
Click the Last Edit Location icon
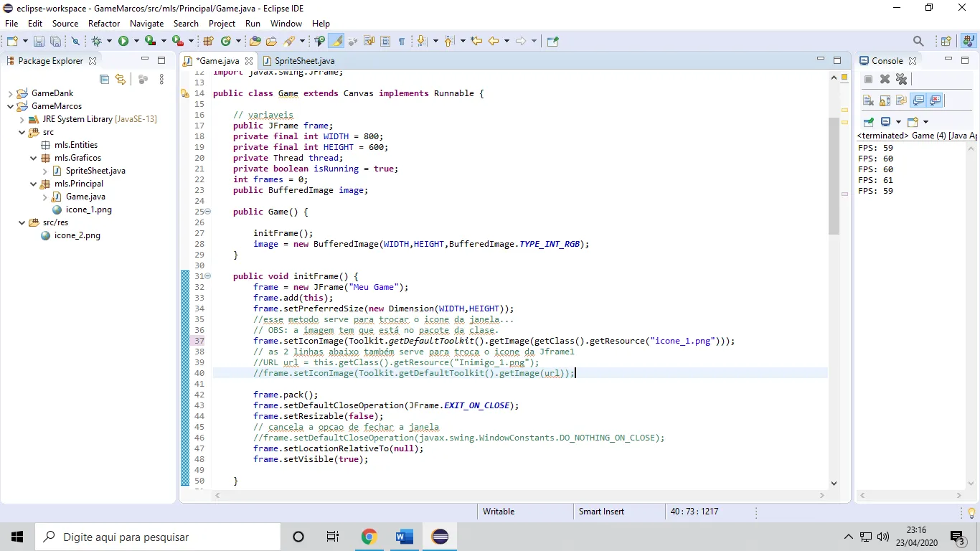[x=476, y=41]
